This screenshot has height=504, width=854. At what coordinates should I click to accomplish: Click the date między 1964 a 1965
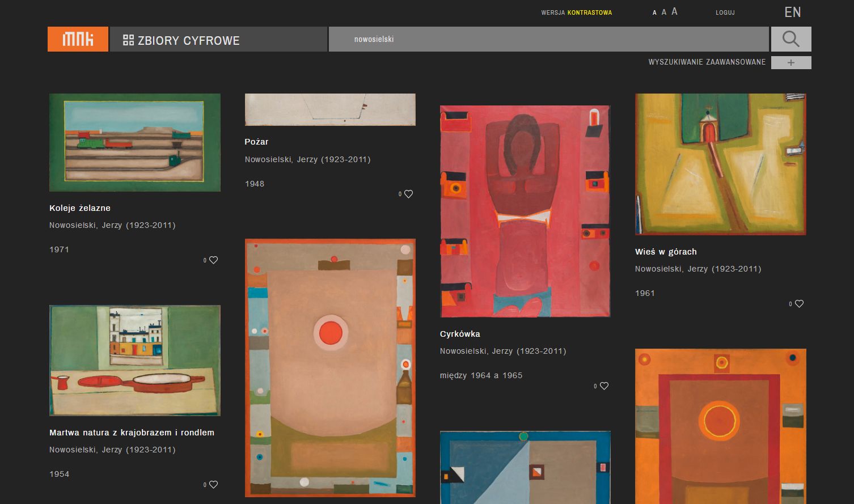click(x=481, y=375)
